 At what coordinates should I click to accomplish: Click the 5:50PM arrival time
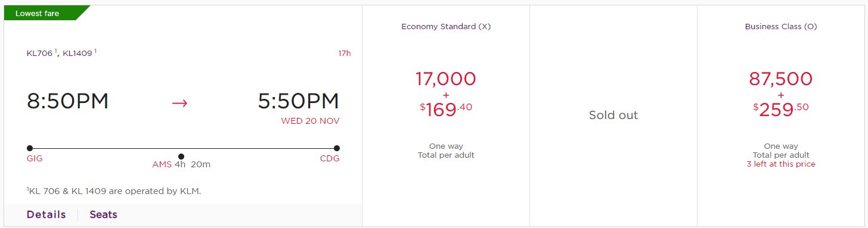tap(299, 101)
